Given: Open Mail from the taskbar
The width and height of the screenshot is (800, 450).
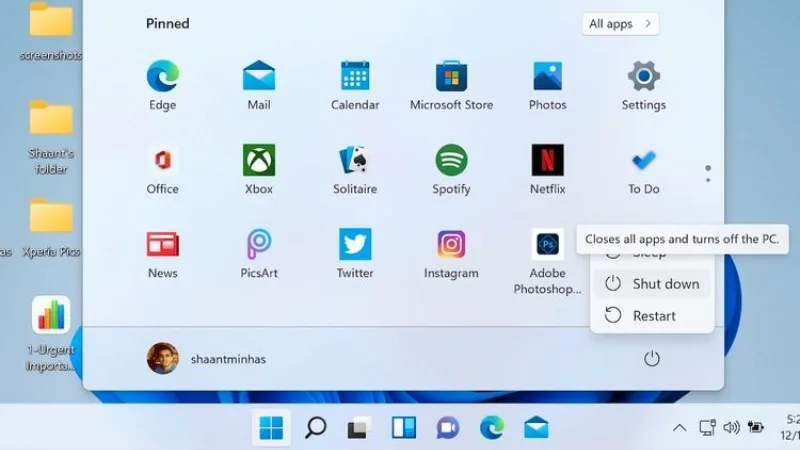Looking at the screenshot, I should tap(536, 428).
